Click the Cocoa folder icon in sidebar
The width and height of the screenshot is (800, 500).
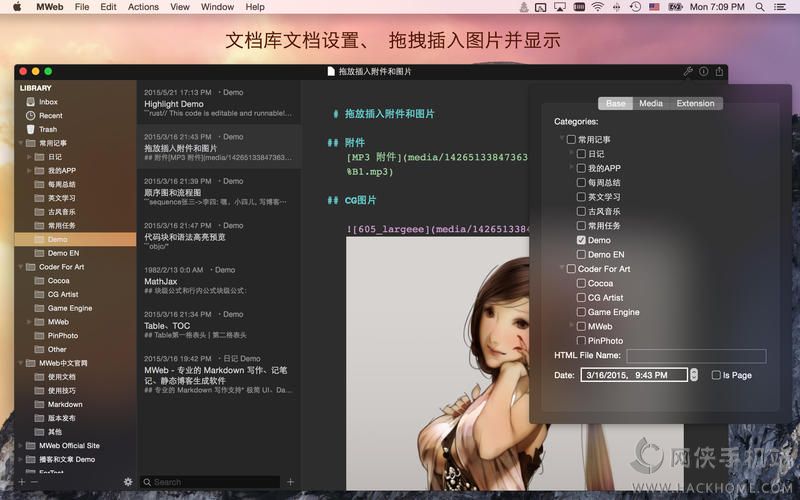39,281
